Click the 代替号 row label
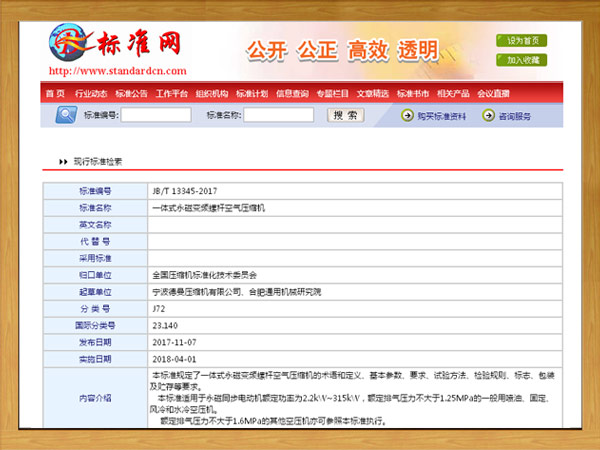Viewport: 600px width, 450px height. click(x=95, y=241)
